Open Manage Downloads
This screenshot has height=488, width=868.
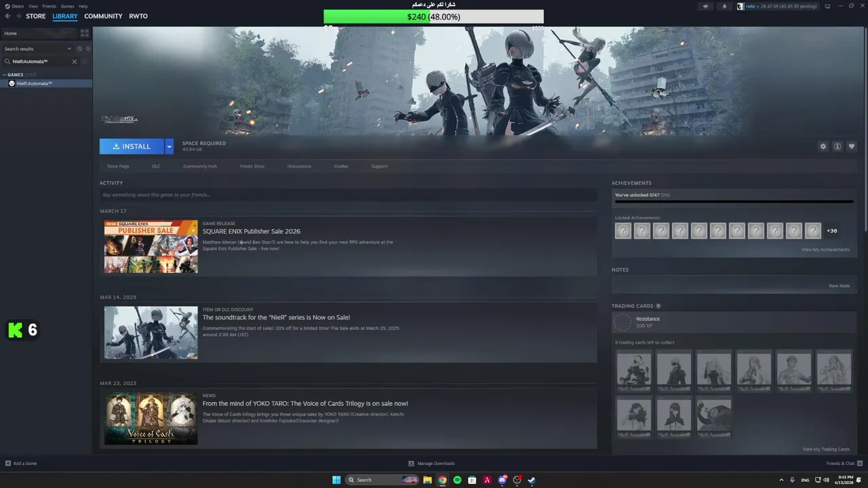coord(431,464)
